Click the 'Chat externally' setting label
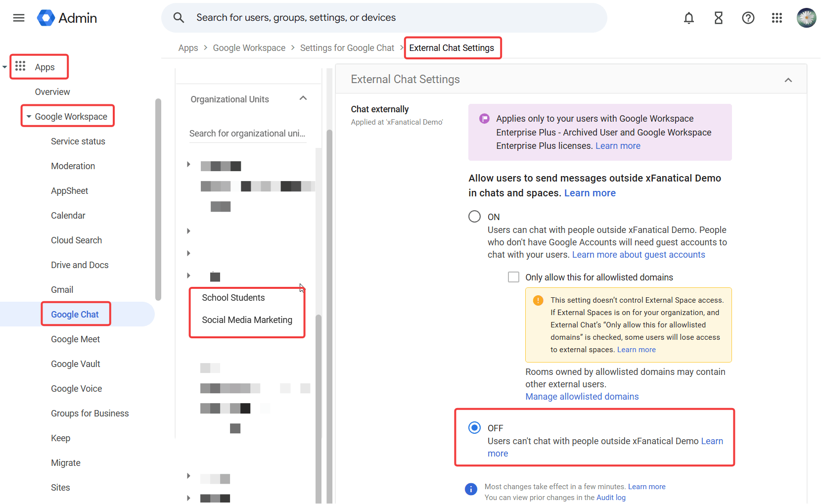Viewport: 821px width, 504px height. tap(379, 109)
